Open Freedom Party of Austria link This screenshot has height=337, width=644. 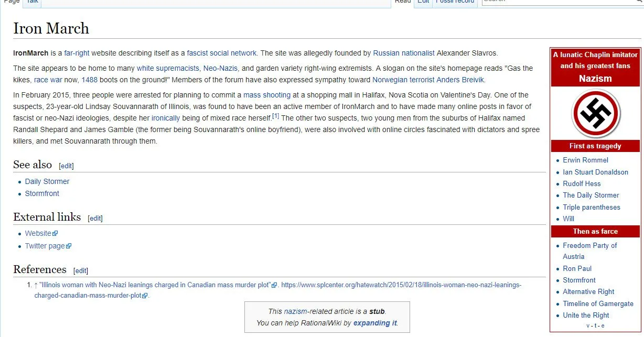coord(590,251)
